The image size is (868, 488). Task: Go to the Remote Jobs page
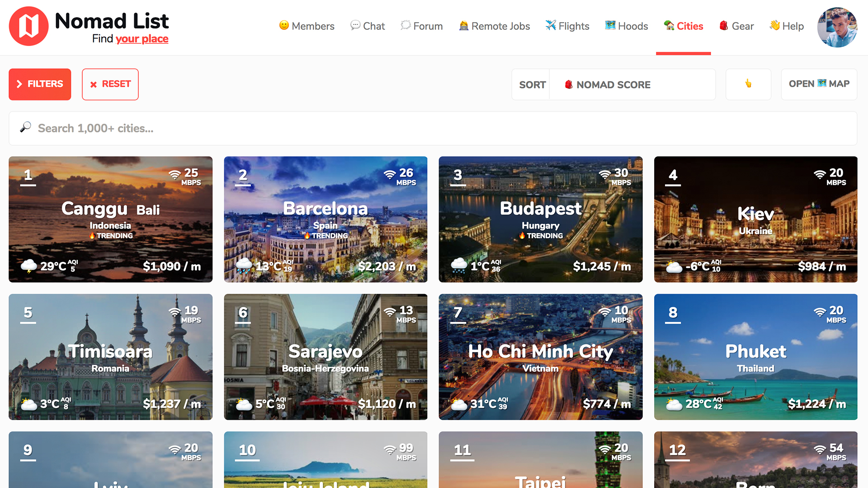[x=494, y=26]
